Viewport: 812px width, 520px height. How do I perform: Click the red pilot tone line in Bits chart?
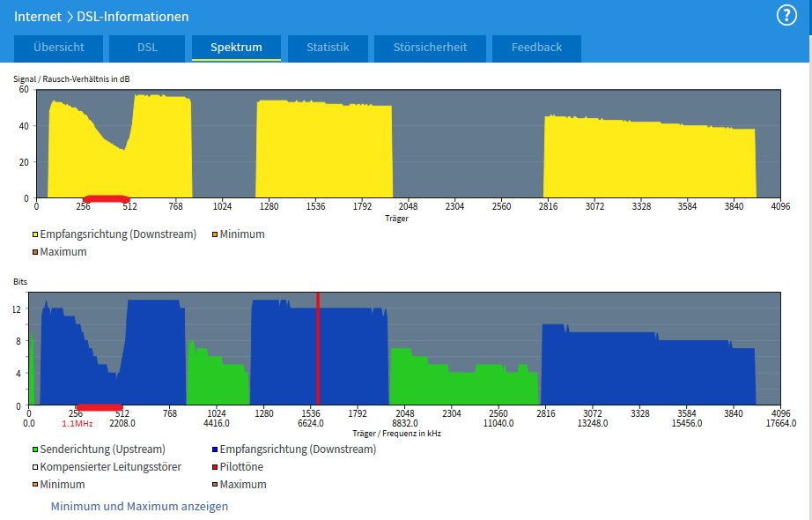coord(318,353)
